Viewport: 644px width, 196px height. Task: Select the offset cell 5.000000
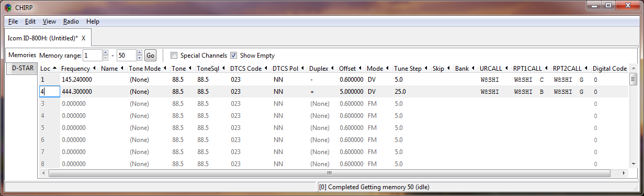point(351,91)
